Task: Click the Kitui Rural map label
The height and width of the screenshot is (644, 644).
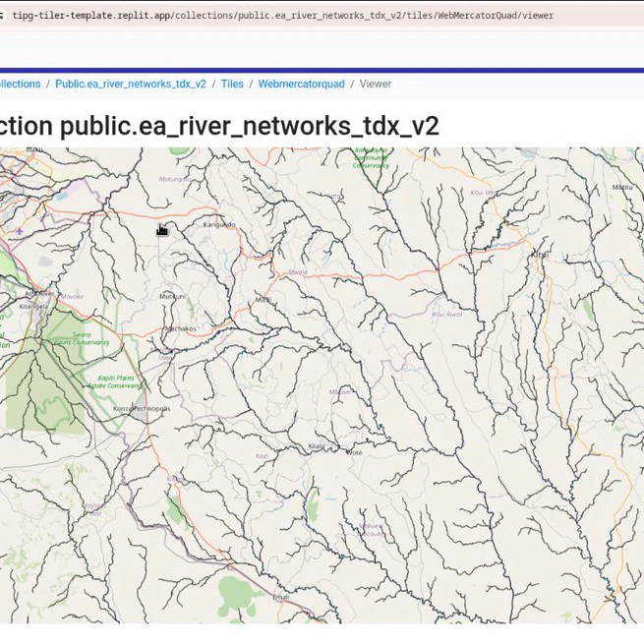Action: 447,315
